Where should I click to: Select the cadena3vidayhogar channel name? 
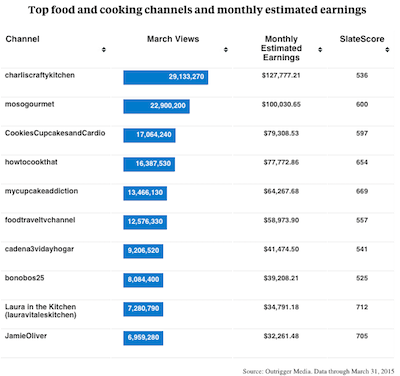click(x=39, y=249)
